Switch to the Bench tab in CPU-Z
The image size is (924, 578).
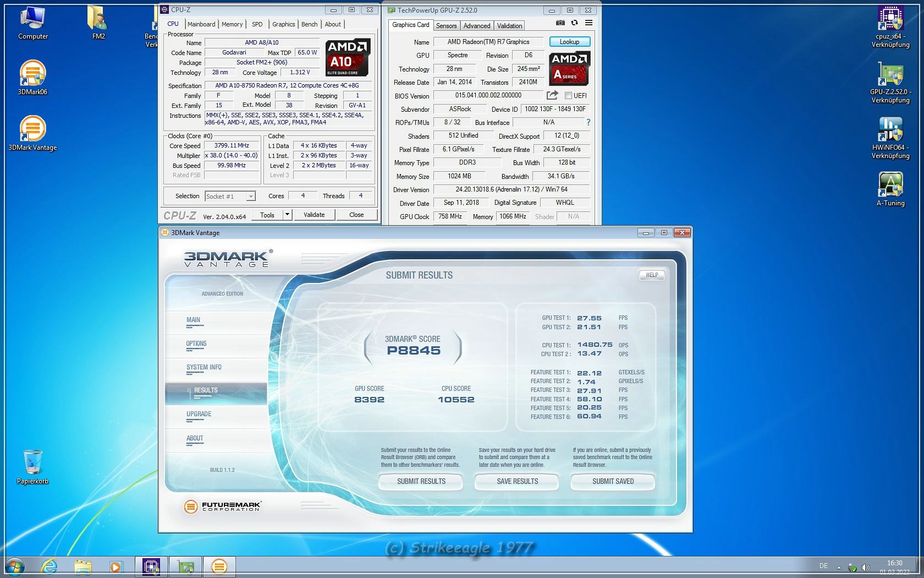[x=310, y=24]
